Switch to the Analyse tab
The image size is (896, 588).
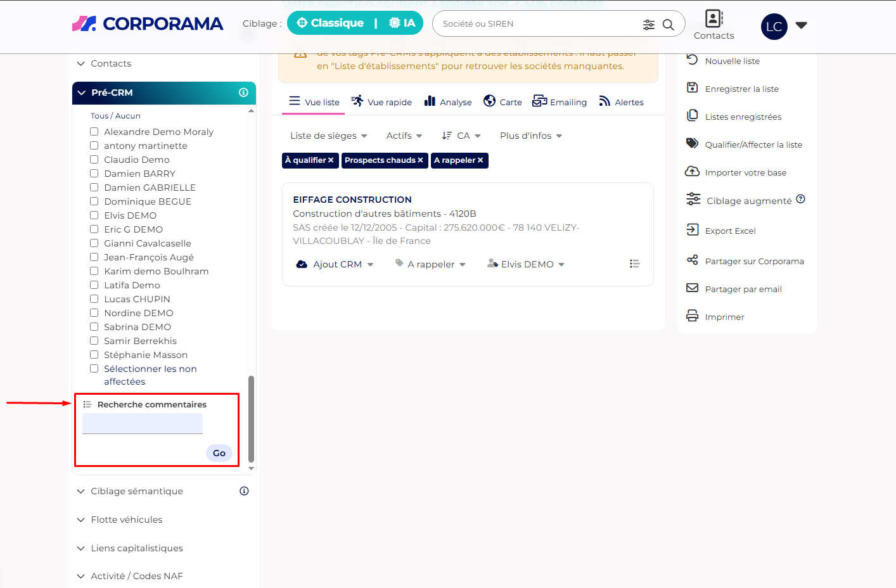(x=448, y=102)
